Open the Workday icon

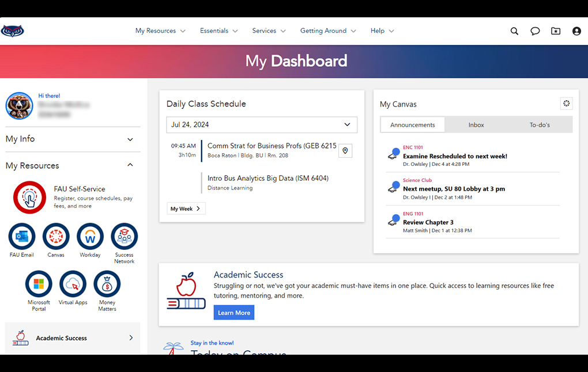pos(90,237)
